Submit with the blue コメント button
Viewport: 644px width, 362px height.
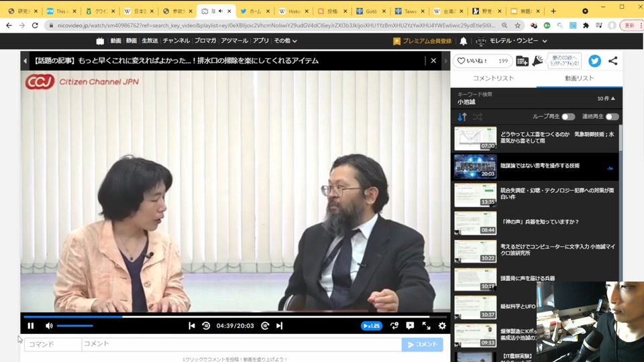click(422, 345)
